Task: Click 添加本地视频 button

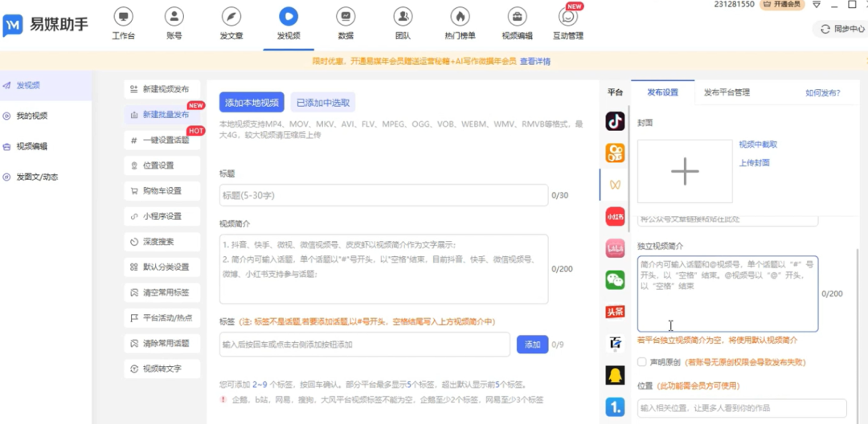Action: [252, 102]
